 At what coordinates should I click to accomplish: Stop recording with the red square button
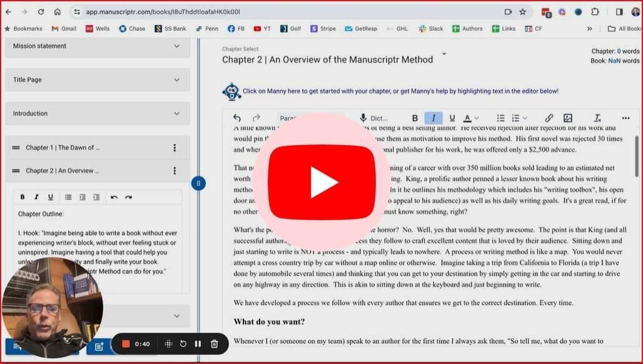126,344
